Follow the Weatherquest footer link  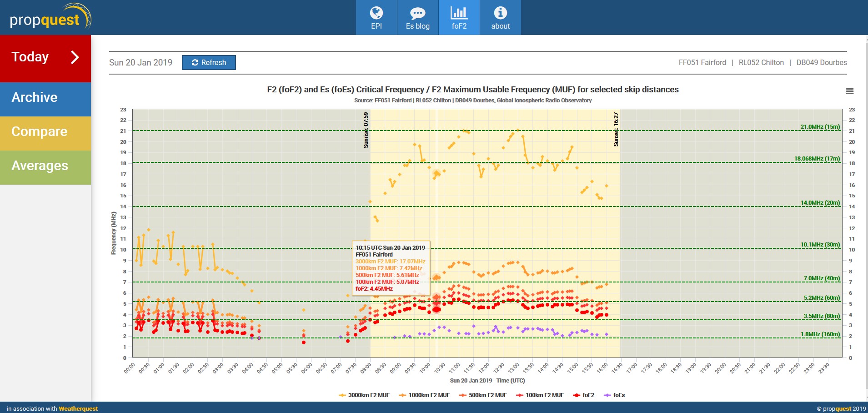78,408
